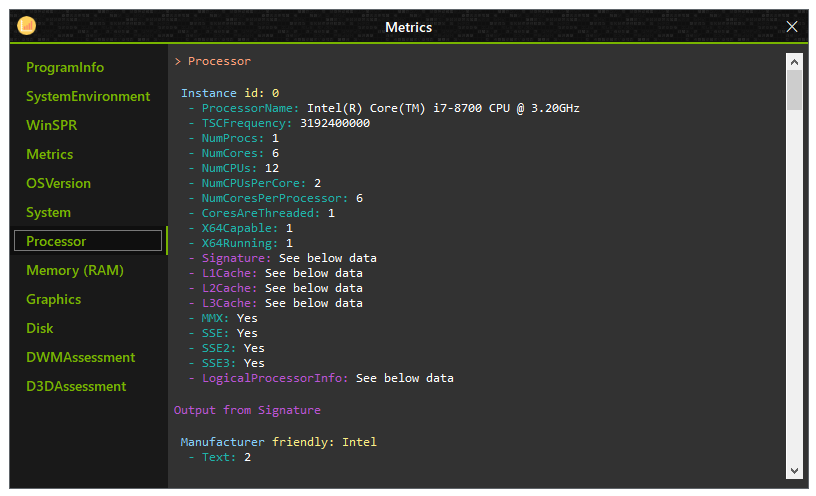Viewport: 816px width, 496px height.
Task: Click the ProcessorName value text
Action: pyautogui.click(x=443, y=108)
